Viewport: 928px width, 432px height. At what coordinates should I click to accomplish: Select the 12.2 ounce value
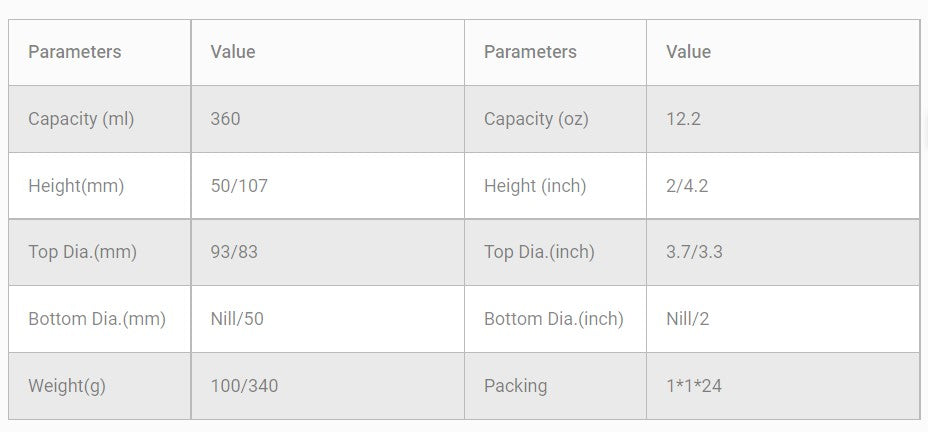click(684, 119)
